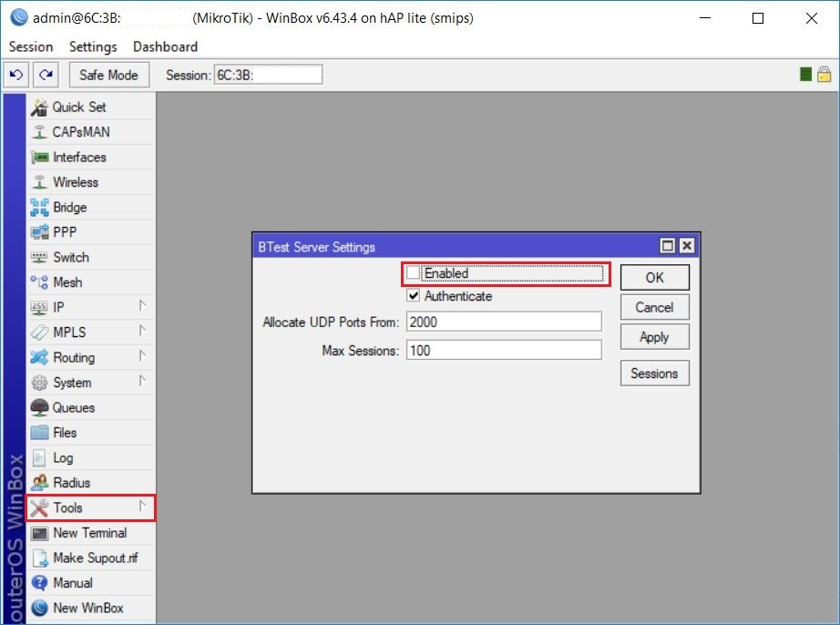Open the PPP menu
This screenshot has height=625, width=840.
click(90, 232)
